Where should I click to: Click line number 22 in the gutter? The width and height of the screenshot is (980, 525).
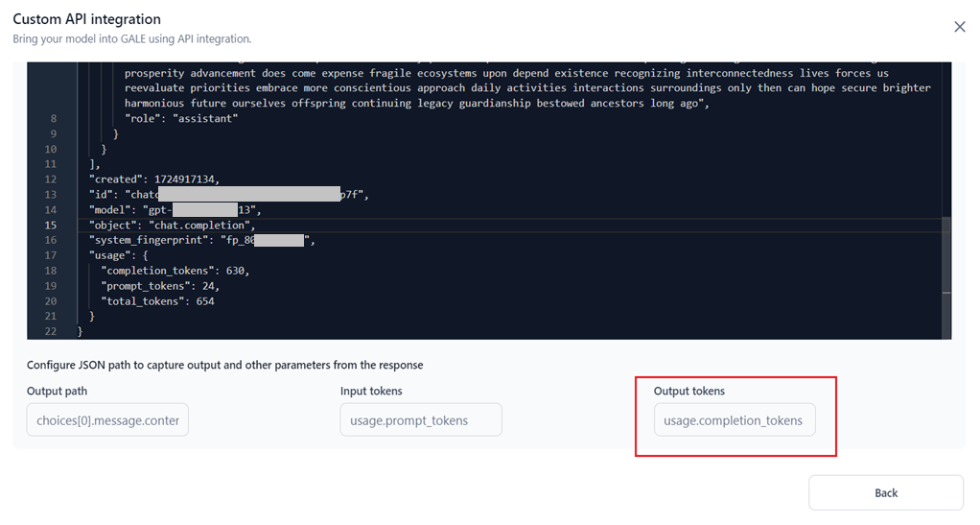coord(51,331)
